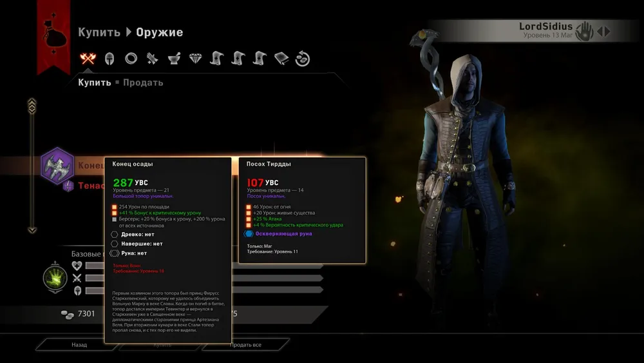Click the item list scrollbar track

(32, 171)
